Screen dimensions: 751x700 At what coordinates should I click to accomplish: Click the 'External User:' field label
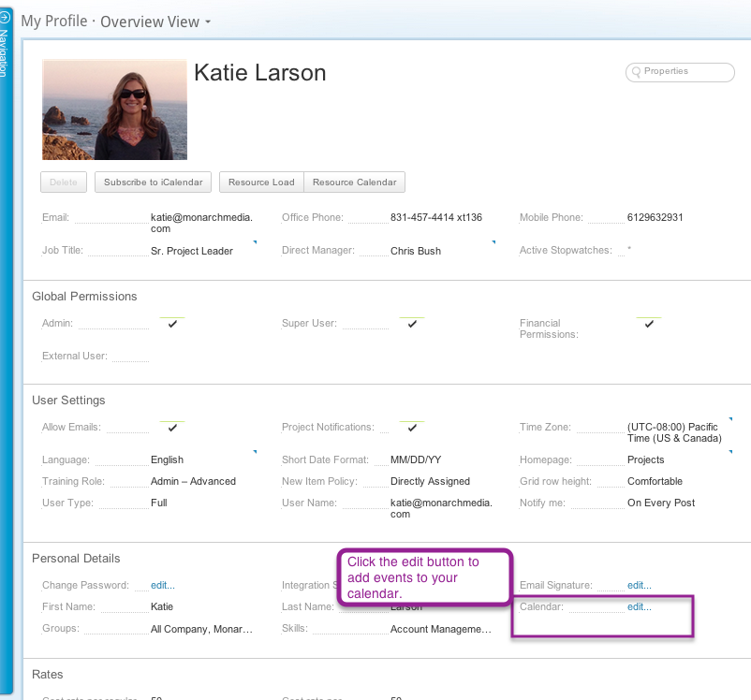click(x=75, y=356)
